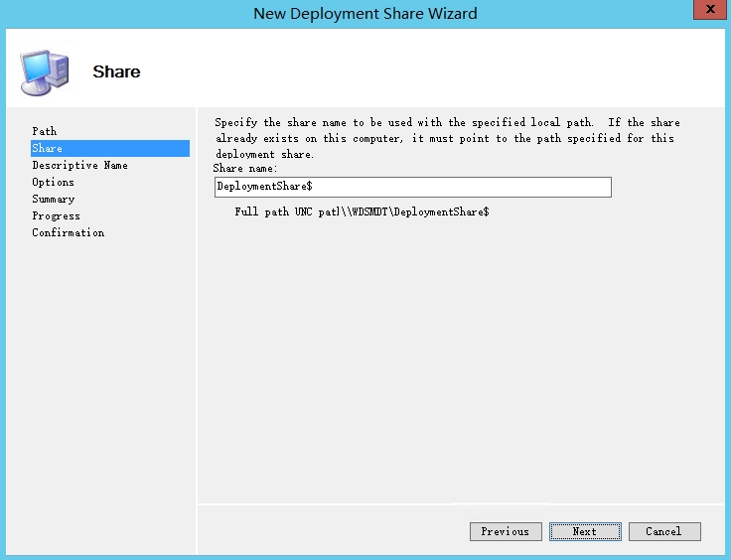
Task: Click the 'Specify the share name' instruction text
Action: tap(448, 138)
